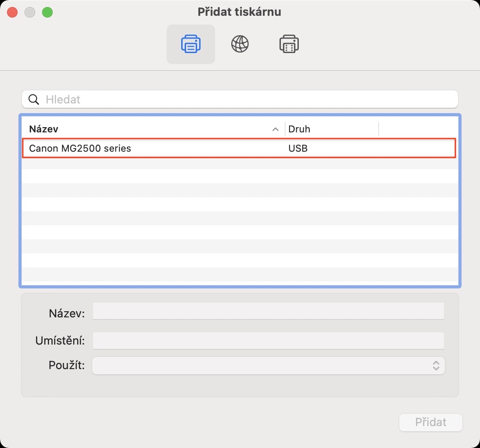Open the Windows printer icon tab
Viewport: 480px width, 448px height.
(x=289, y=44)
